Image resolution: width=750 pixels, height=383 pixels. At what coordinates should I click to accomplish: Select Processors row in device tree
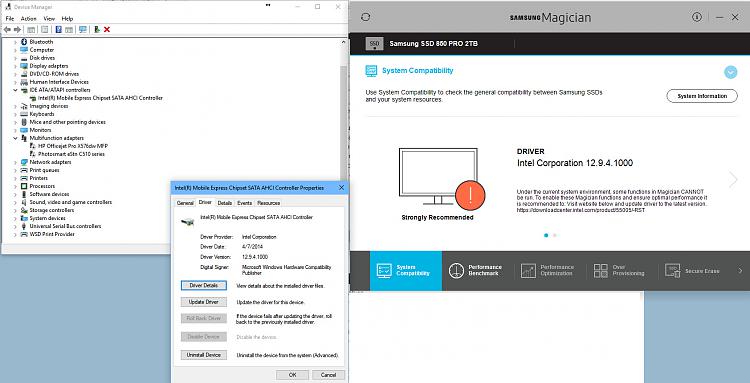pyautogui.click(x=38, y=186)
